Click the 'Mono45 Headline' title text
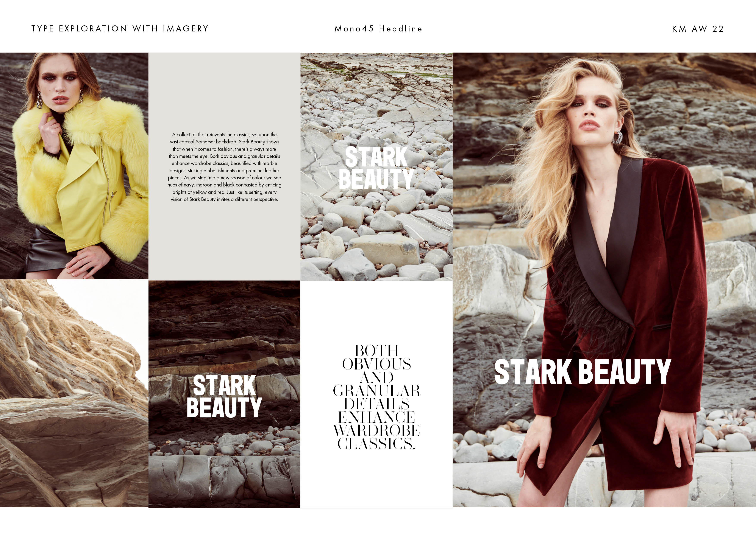Screen dimensions: 756x534 tap(378, 29)
